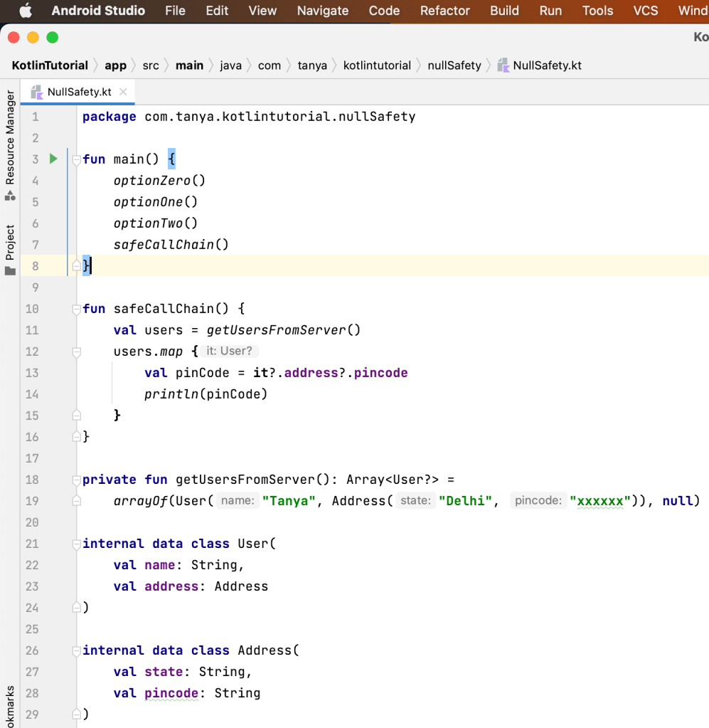Image resolution: width=709 pixels, height=728 pixels.
Task: Click the Kotlin file icon in NullSafety.kt tab
Action: pyautogui.click(x=37, y=93)
